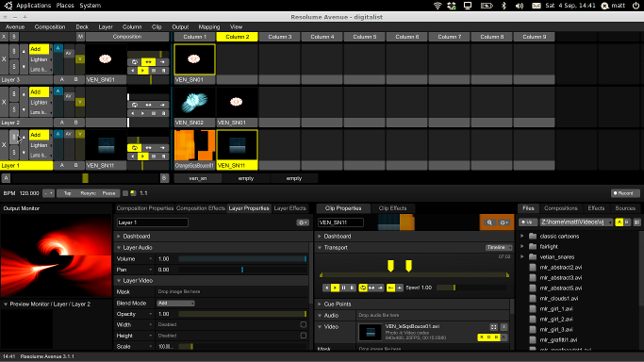Click Layer 2's loop mode icon
The image size is (644, 362).
(134, 105)
